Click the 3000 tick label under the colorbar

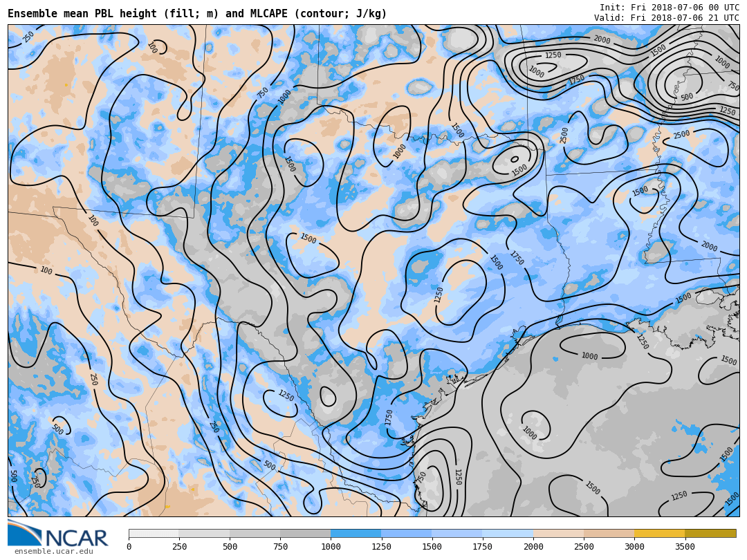pyautogui.click(x=634, y=547)
